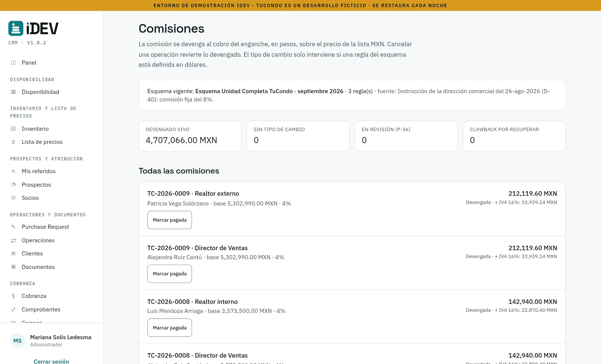Click the Inventario sidebar icon
This screenshot has height=364, width=601.
point(14,129)
